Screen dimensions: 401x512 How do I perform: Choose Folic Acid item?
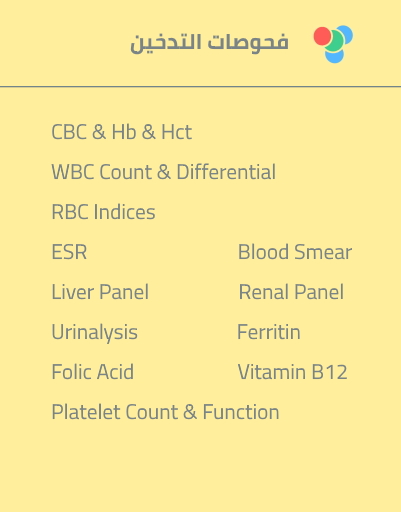93,372
